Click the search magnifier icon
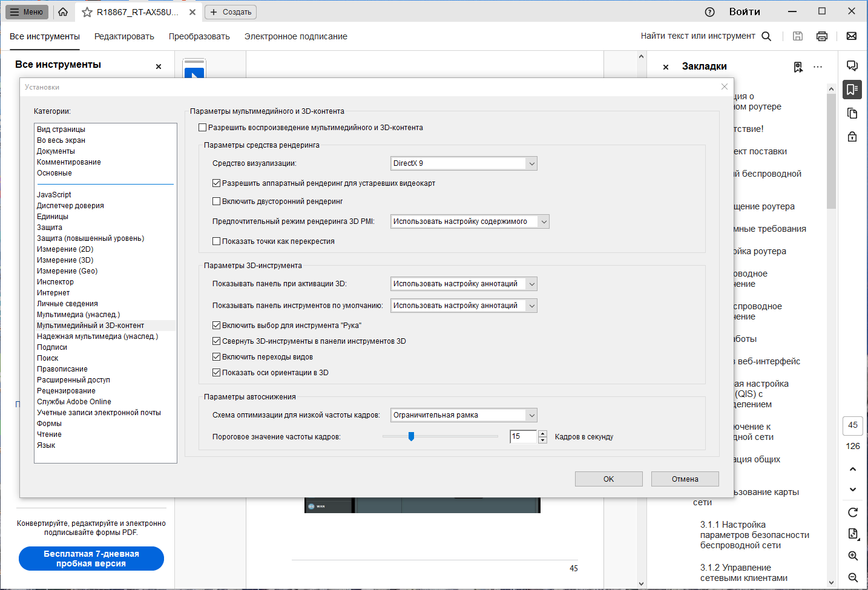 [766, 36]
